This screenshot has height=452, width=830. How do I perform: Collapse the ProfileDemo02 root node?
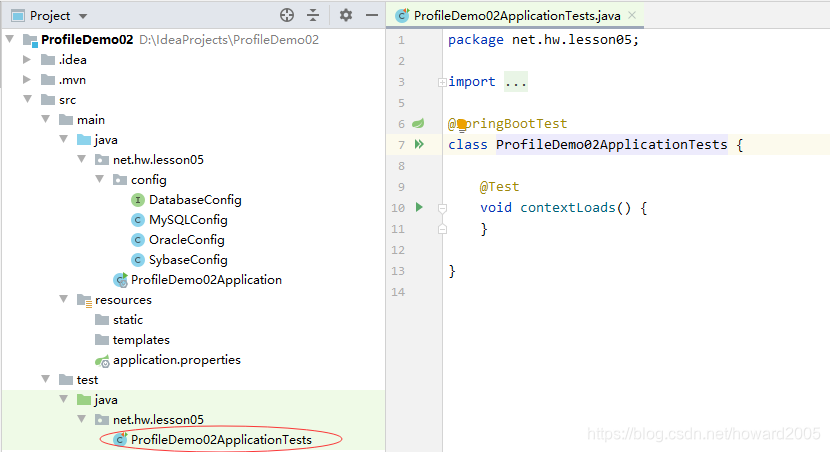click(10, 39)
